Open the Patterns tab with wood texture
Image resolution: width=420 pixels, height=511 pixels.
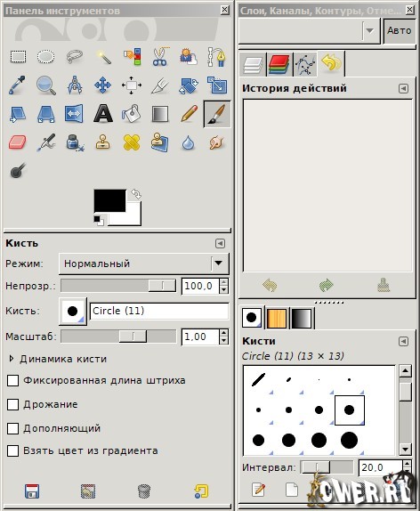click(x=277, y=318)
